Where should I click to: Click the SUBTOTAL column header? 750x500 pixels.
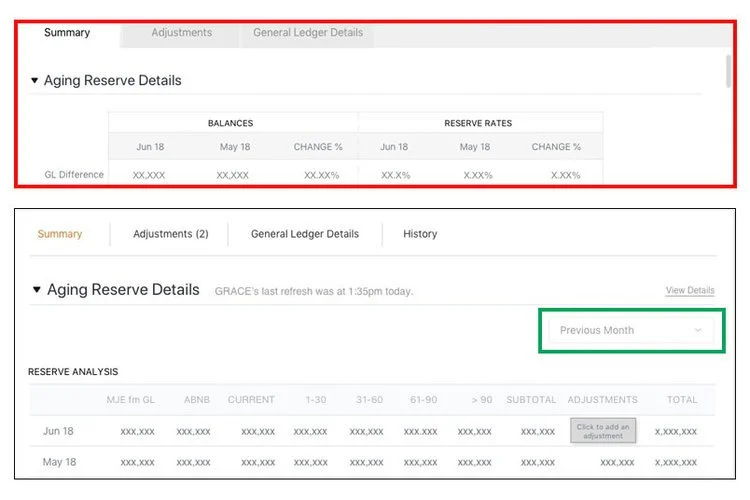(x=531, y=400)
